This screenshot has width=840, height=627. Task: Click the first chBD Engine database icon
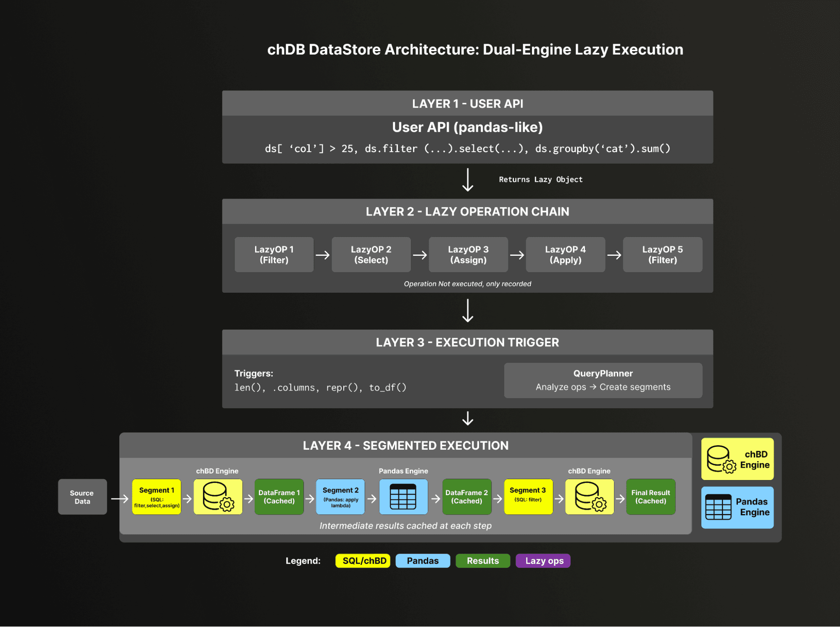tap(218, 496)
